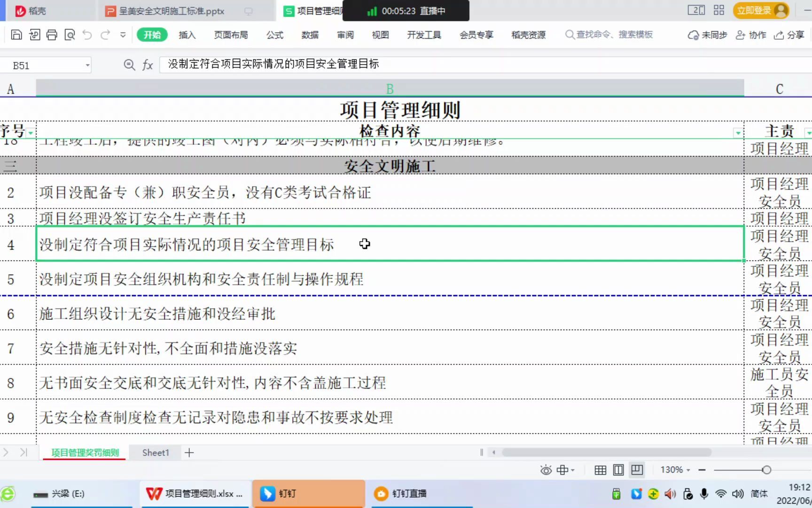
Task: Select the 开始 ribbon tab
Action: [152, 35]
